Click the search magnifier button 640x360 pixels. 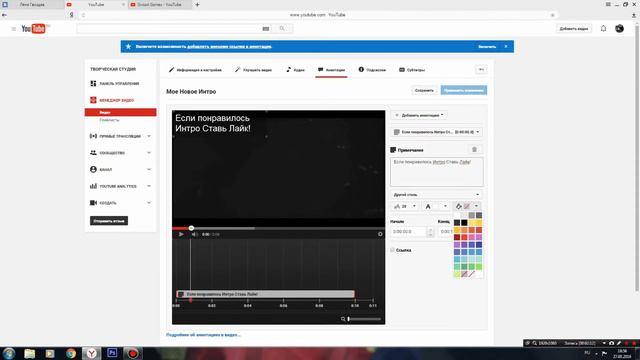tap(282, 29)
